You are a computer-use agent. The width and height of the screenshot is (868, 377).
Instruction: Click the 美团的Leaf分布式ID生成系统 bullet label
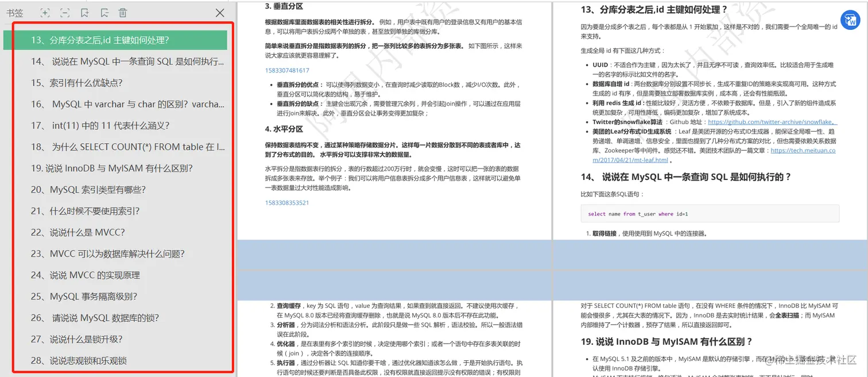tap(632, 132)
